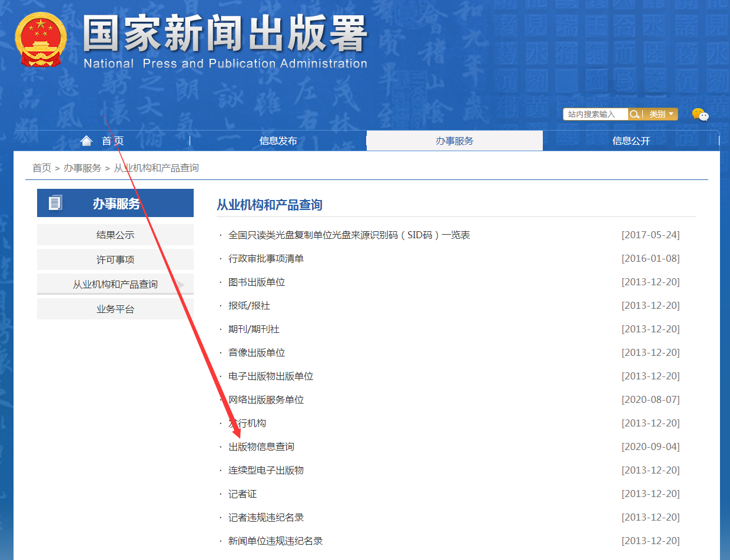This screenshot has height=560, width=730.
Task: Click the 从业机构和产品查询 page heading above the list
Action: 270,205
